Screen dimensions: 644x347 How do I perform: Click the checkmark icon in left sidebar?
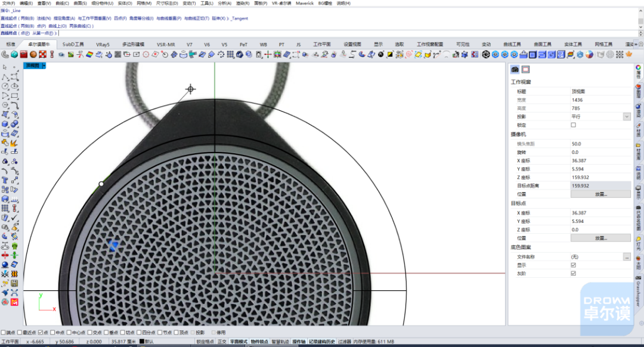tap(14, 217)
